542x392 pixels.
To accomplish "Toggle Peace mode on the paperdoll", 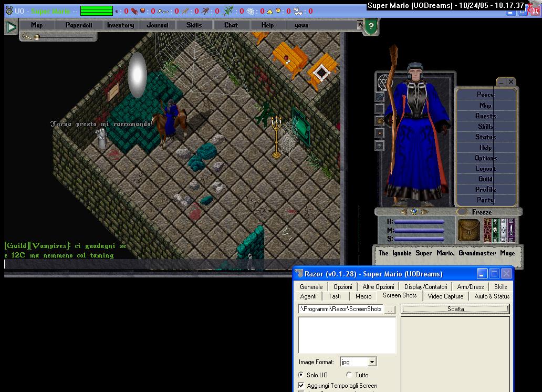I will tap(486, 95).
